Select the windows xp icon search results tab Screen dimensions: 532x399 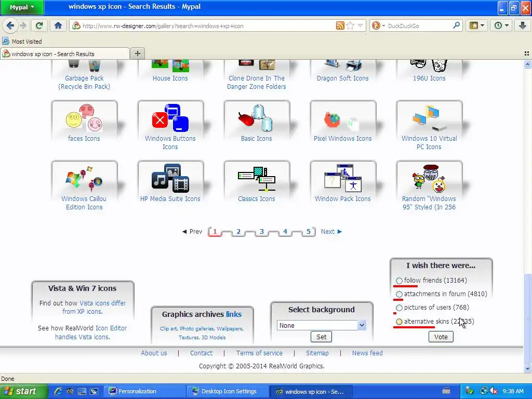pyautogui.click(x=65, y=54)
